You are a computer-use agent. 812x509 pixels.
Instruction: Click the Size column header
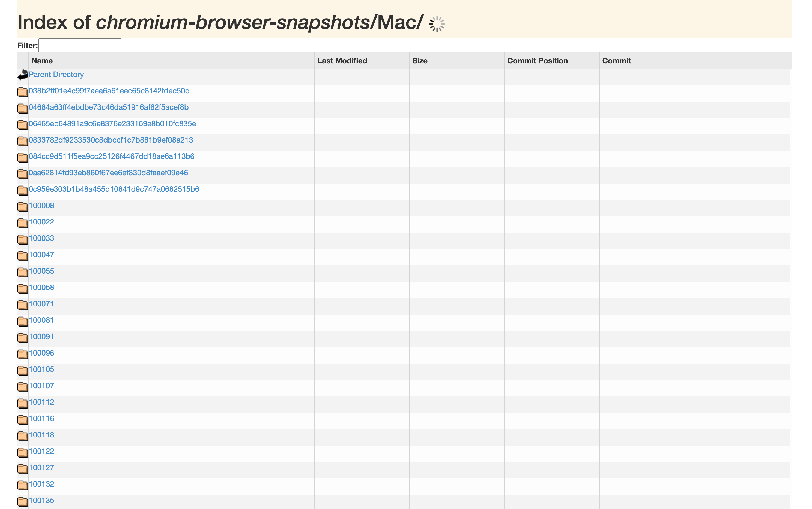click(456, 61)
